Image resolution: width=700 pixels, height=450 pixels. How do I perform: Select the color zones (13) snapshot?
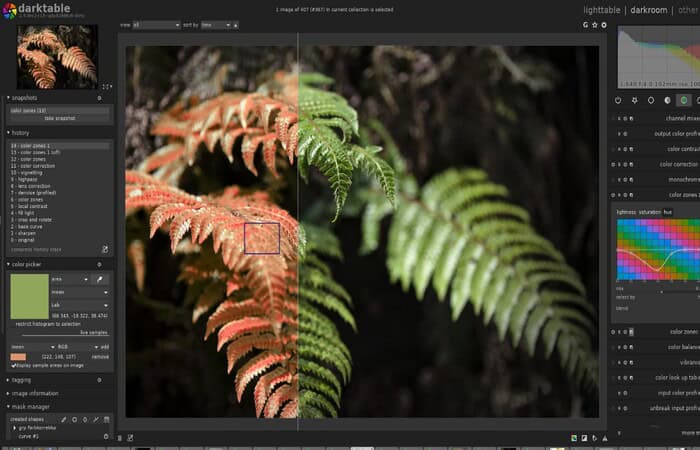[x=60, y=110]
